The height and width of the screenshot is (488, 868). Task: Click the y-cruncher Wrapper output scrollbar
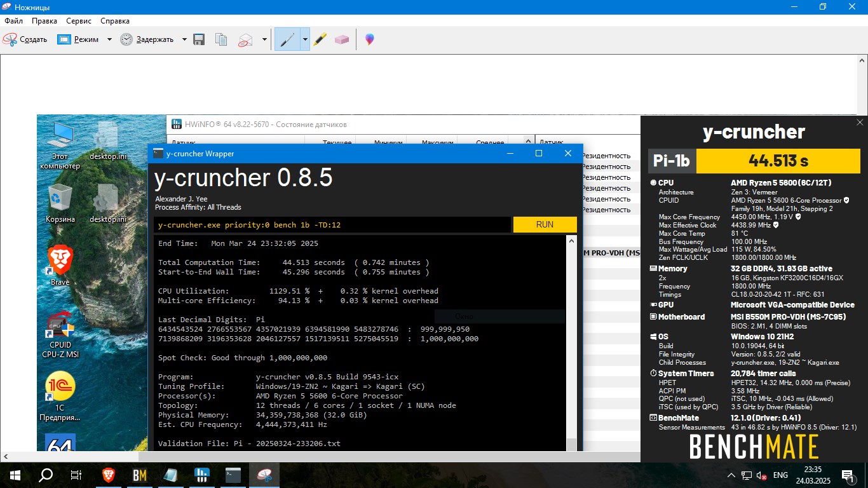(571, 343)
